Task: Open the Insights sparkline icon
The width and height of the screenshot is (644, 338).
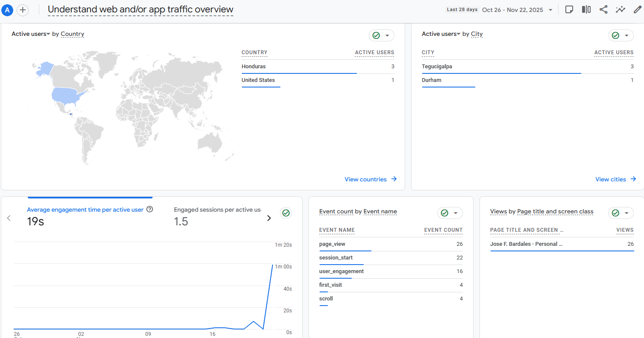Action: [620, 10]
